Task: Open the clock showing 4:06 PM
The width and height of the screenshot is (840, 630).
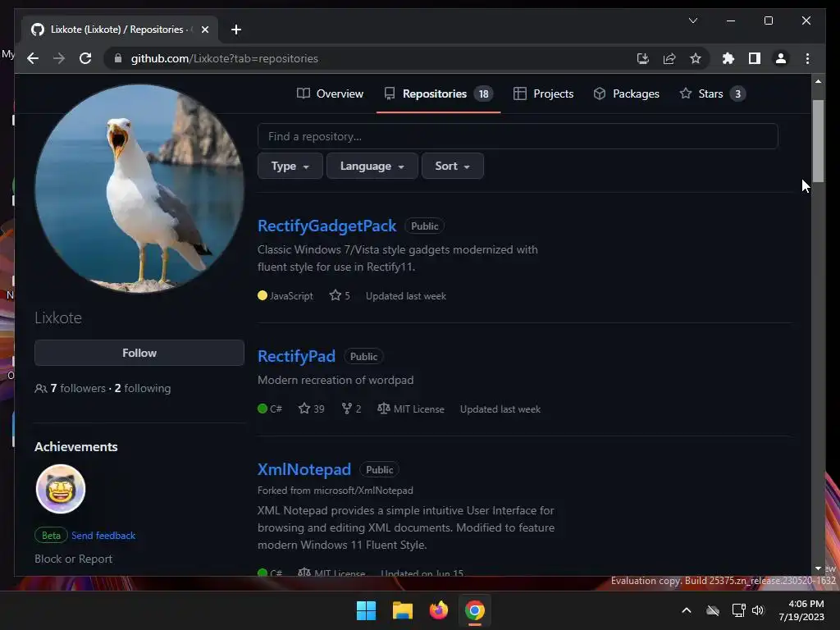Action: click(801, 610)
